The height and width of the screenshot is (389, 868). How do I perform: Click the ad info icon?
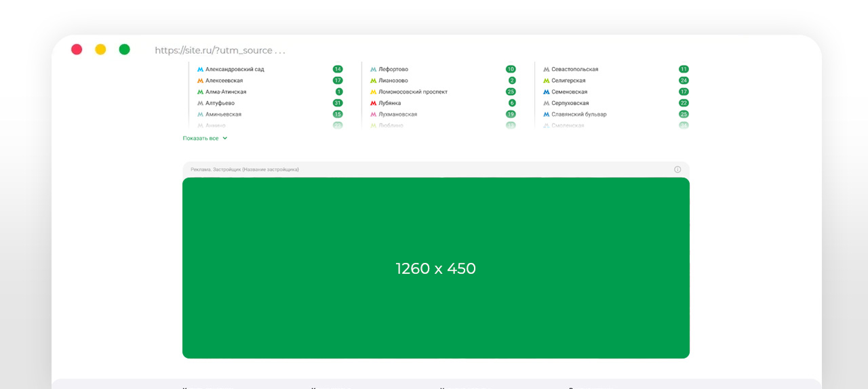pyautogui.click(x=677, y=169)
